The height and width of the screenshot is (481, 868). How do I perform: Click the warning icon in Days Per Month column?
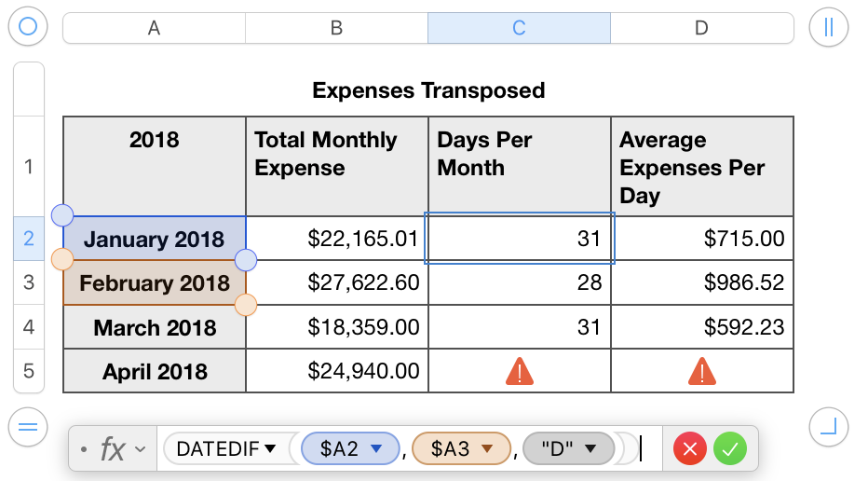[519, 372]
